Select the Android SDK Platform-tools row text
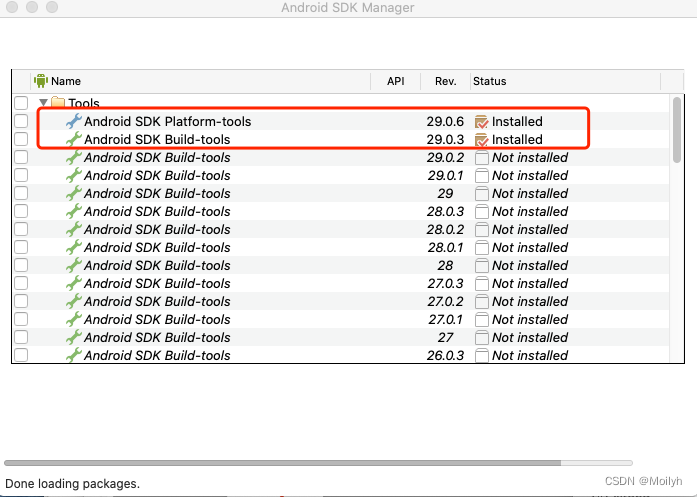 point(168,121)
